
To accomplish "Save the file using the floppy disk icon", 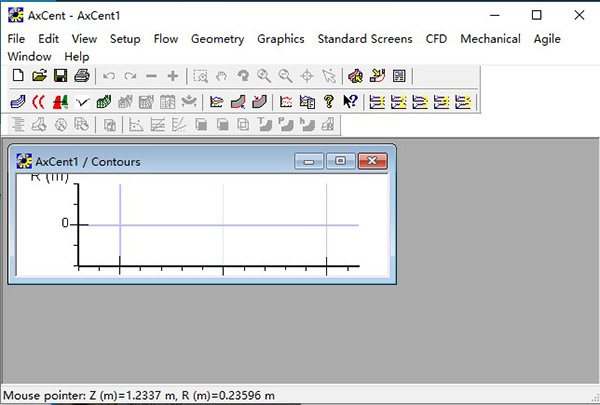I will click(x=60, y=76).
